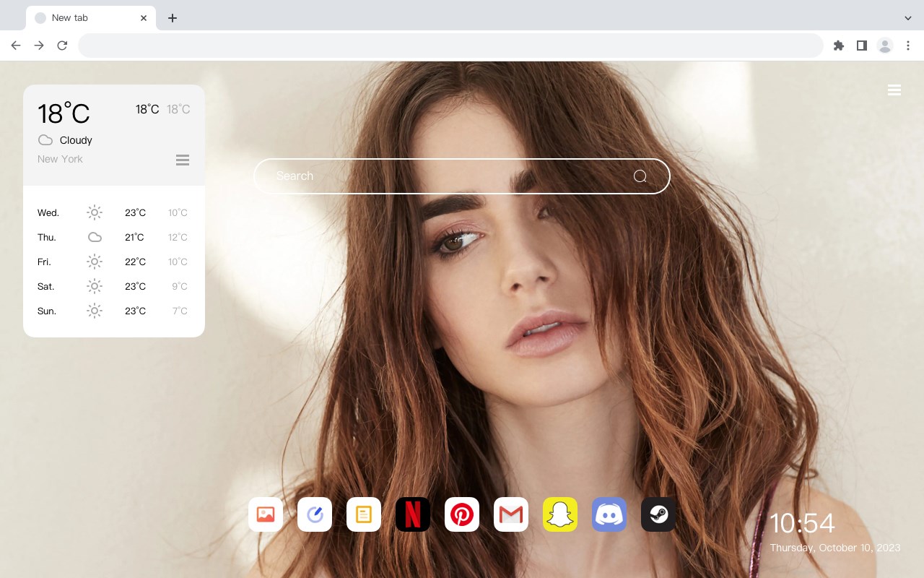
Task: Open a new tab with the plus button
Action: pyautogui.click(x=172, y=18)
